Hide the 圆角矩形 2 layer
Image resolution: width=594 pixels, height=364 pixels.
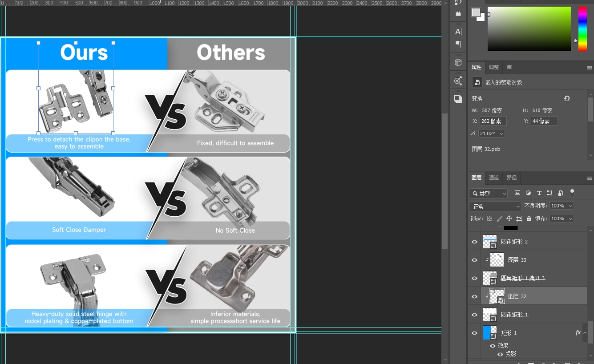click(x=474, y=242)
